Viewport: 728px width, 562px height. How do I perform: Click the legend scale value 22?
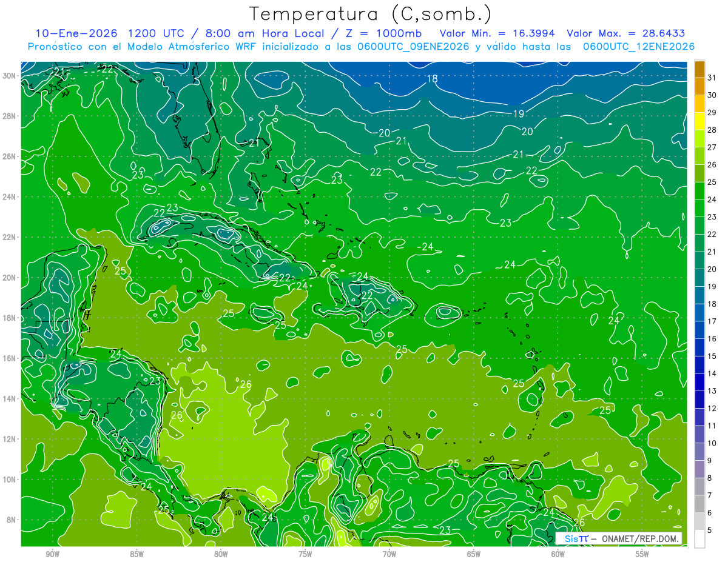(712, 235)
